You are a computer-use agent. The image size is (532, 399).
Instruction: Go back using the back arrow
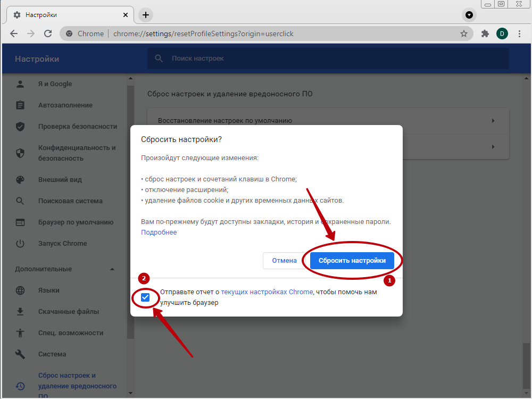tap(14, 34)
